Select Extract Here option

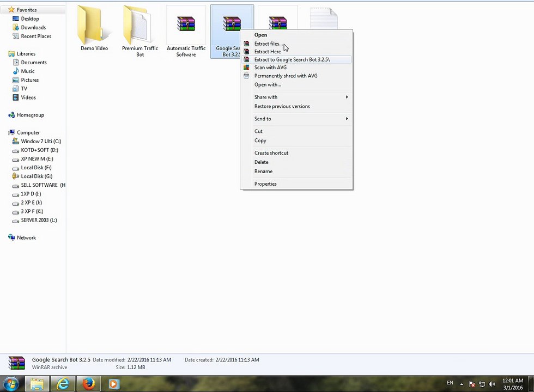coord(268,52)
